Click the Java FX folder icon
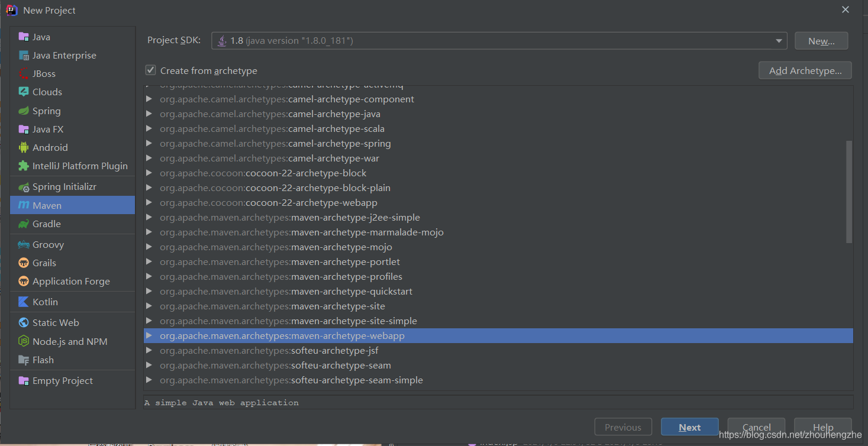Image resolution: width=868 pixels, height=446 pixels. point(24,129)
